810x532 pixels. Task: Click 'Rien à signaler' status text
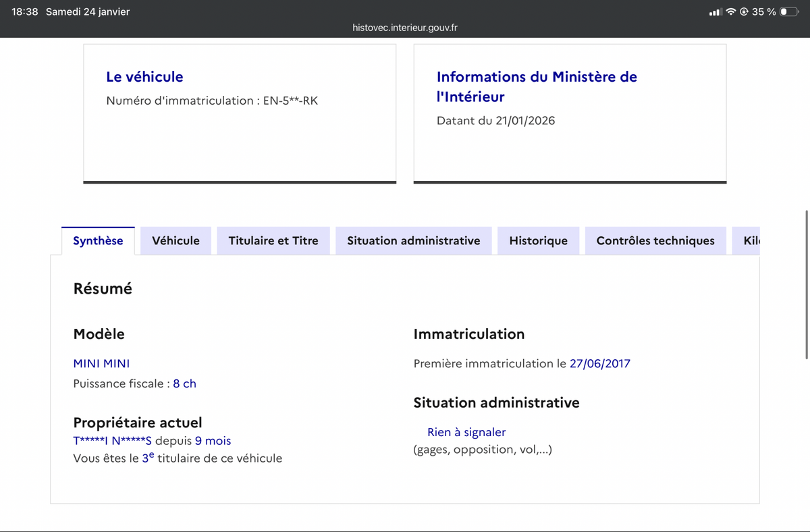(466, 432)
